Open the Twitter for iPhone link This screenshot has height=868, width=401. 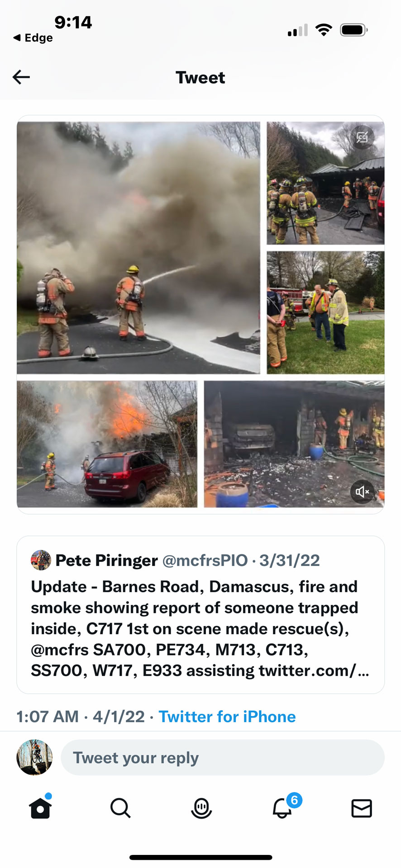coord(227,717)
